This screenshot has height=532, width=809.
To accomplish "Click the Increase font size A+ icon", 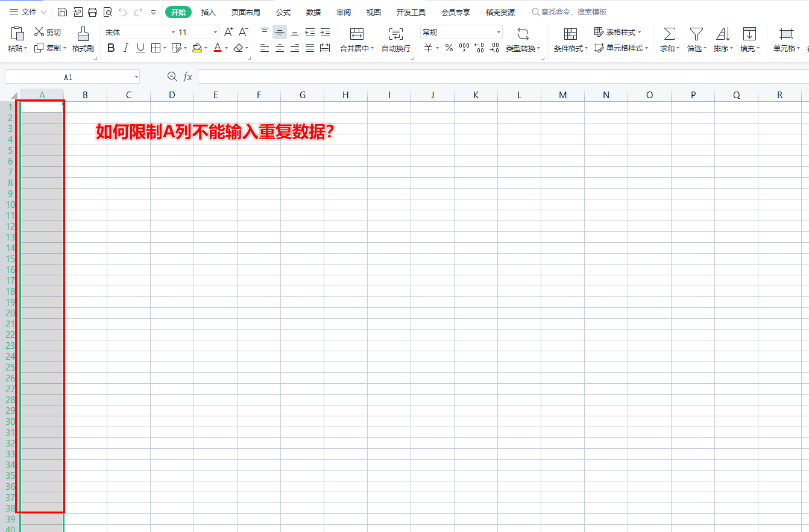I will click(228, 32).
